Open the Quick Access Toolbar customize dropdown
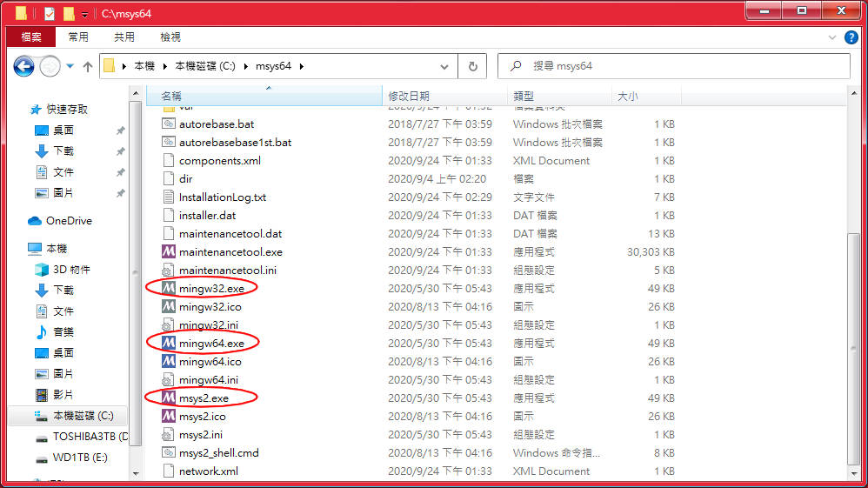This screenshot has width=868, height=488. (84, 13)
